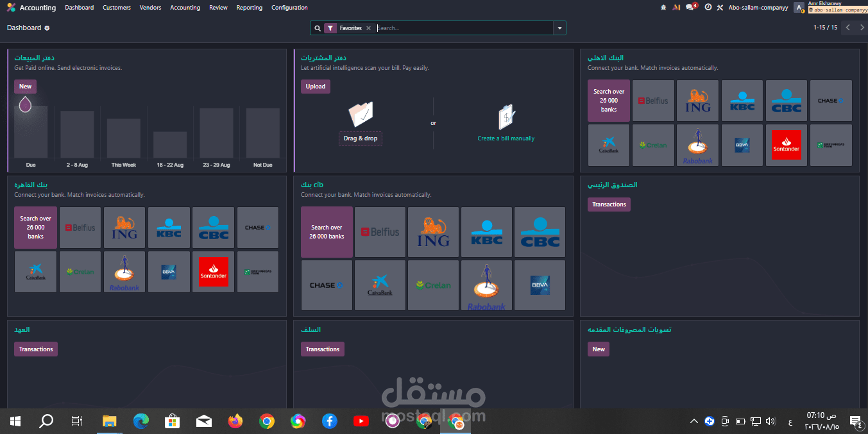Click the magnifier search icon in the search box
Screen dimensions: 868x434
(317, 28)
